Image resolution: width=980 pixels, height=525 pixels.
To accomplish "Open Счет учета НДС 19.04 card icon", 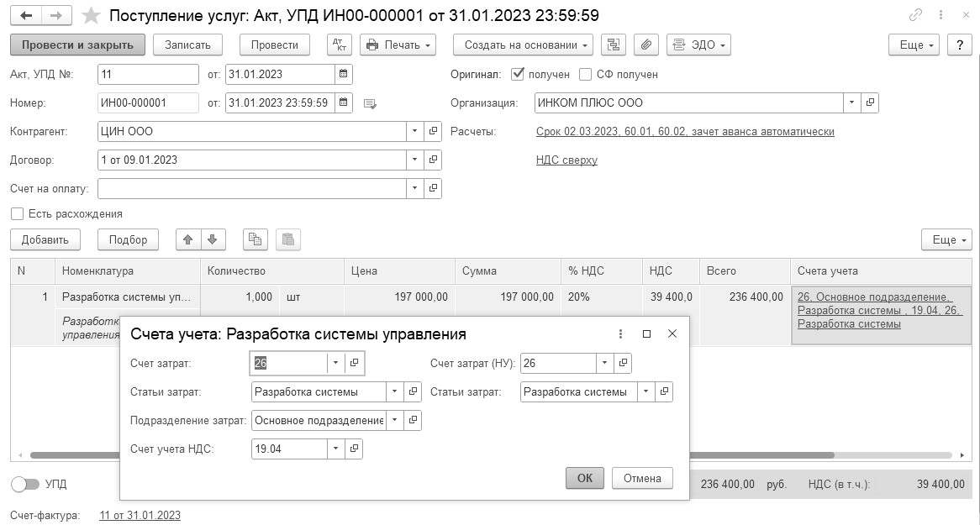I will 354,449.
